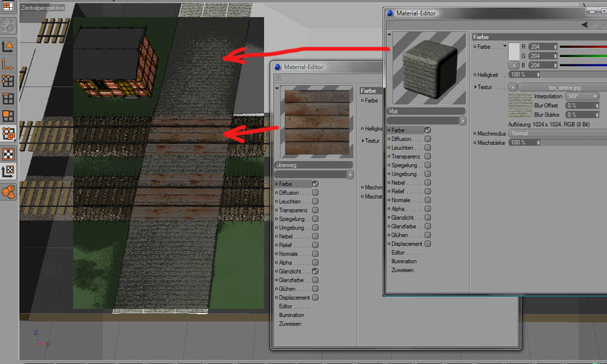Click the wood plank material preview thumbnail
607x364 pixels.
tap(314, 123)
